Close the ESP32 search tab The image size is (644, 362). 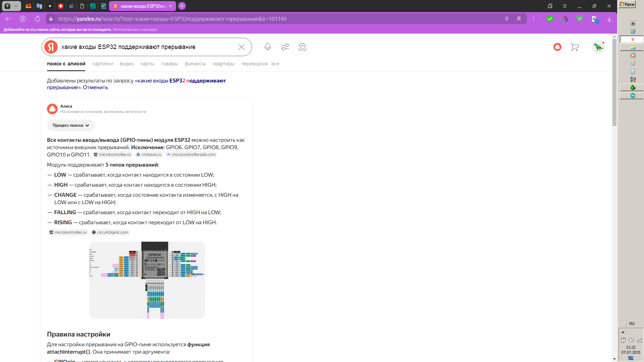point(170,6)
